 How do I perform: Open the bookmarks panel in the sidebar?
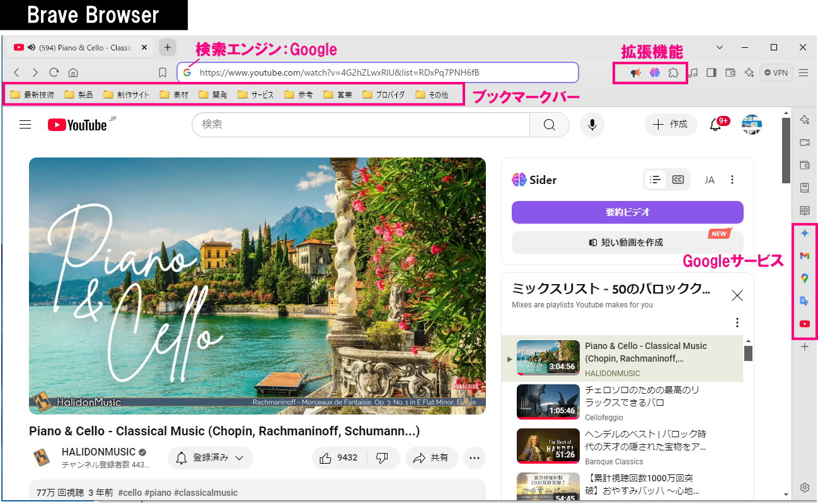[805, 188]
